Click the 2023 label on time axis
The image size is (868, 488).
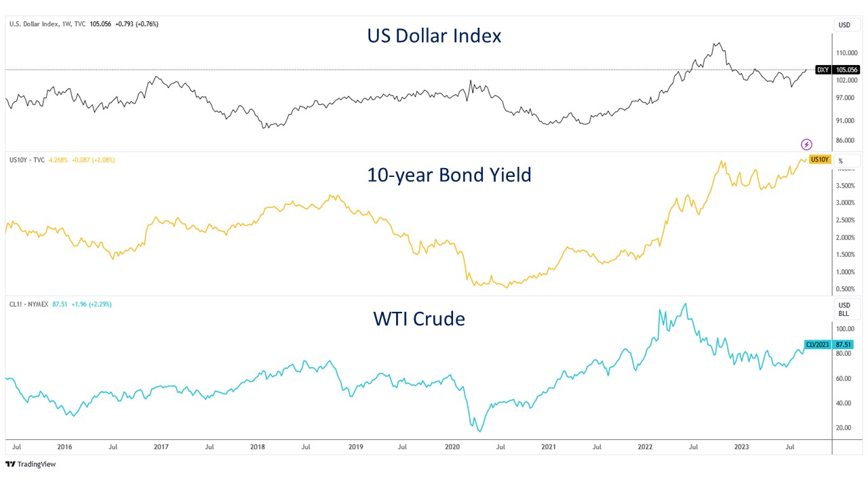[742, 447]
